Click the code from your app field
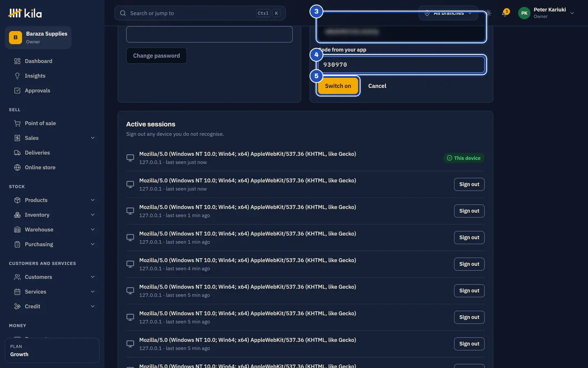Screen dimensions: 588x368 click(401, 65)
